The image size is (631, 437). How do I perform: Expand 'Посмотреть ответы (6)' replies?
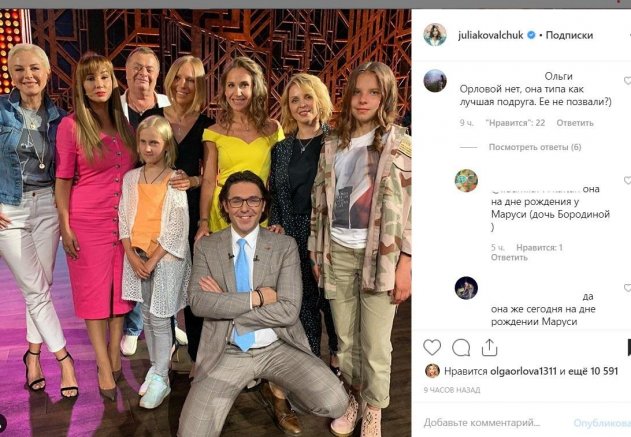(x=535, y=147)
